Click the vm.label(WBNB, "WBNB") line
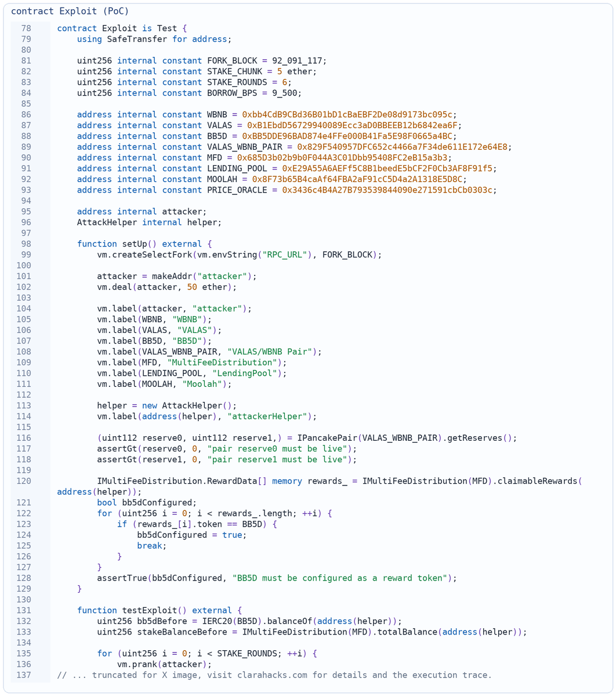Viewport: 616px width, 696px height. [x=154, y=319]
